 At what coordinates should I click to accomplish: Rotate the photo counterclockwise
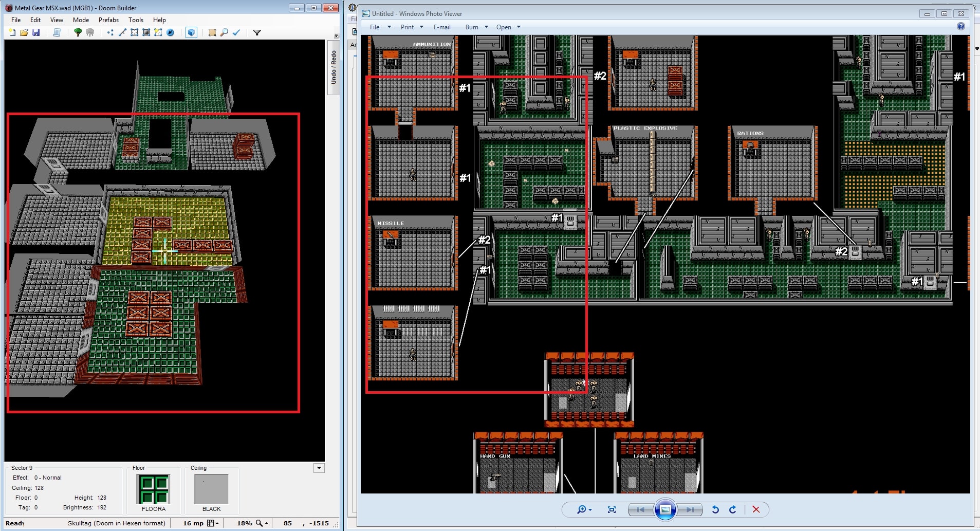tap(715, 509)
